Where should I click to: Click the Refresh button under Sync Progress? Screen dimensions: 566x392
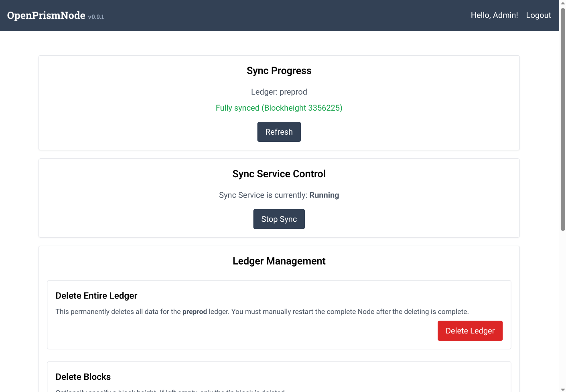(x=279, y=132)
